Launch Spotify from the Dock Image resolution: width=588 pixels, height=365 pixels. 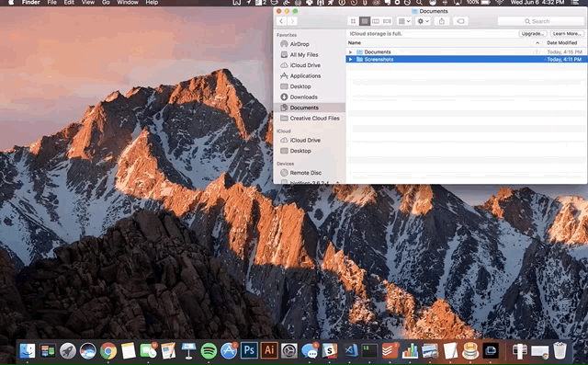209,351
